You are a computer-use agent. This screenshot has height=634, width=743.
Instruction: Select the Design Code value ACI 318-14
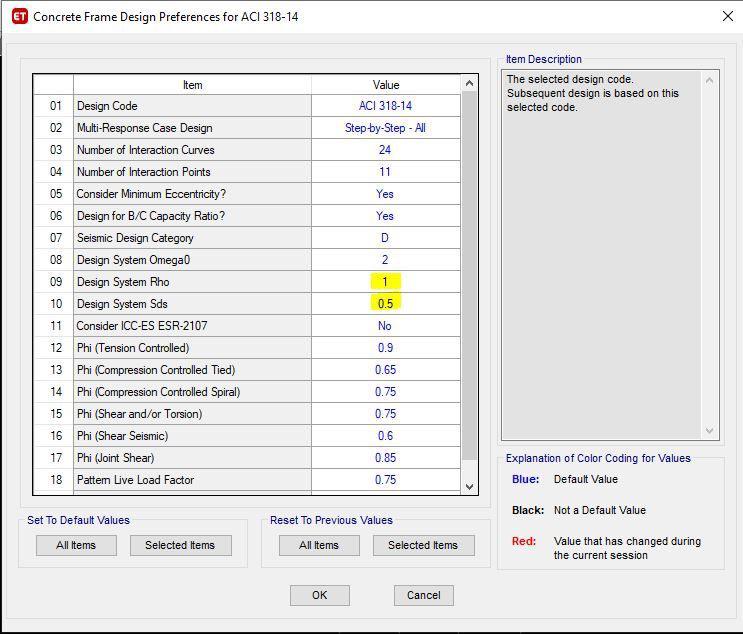pos(385,106)
